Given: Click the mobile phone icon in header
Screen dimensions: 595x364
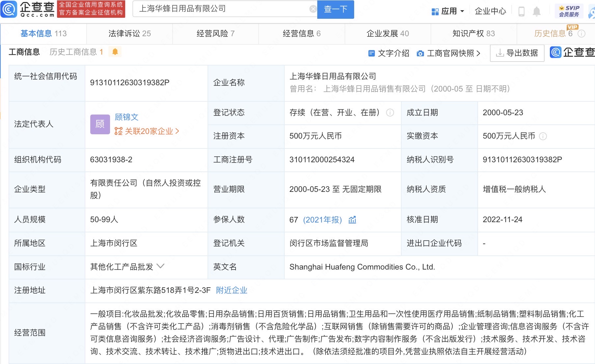Looking at the screenshot, I should coord(522,12).
